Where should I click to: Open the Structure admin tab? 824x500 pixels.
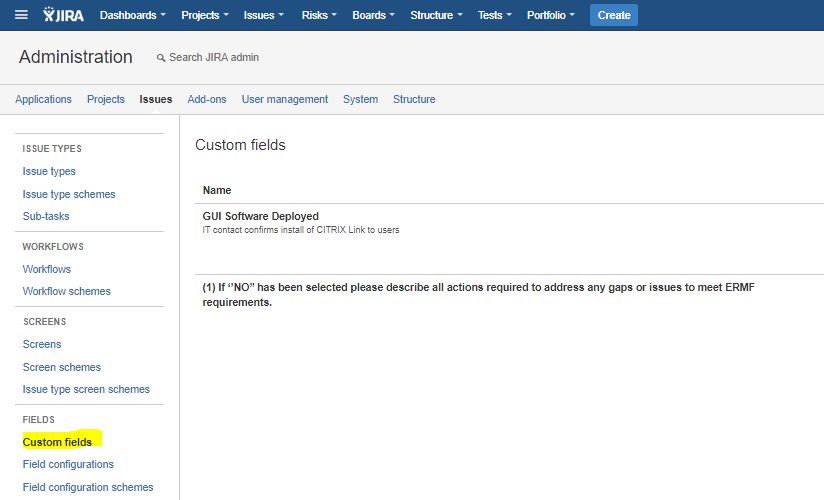(x=414, y=99)
